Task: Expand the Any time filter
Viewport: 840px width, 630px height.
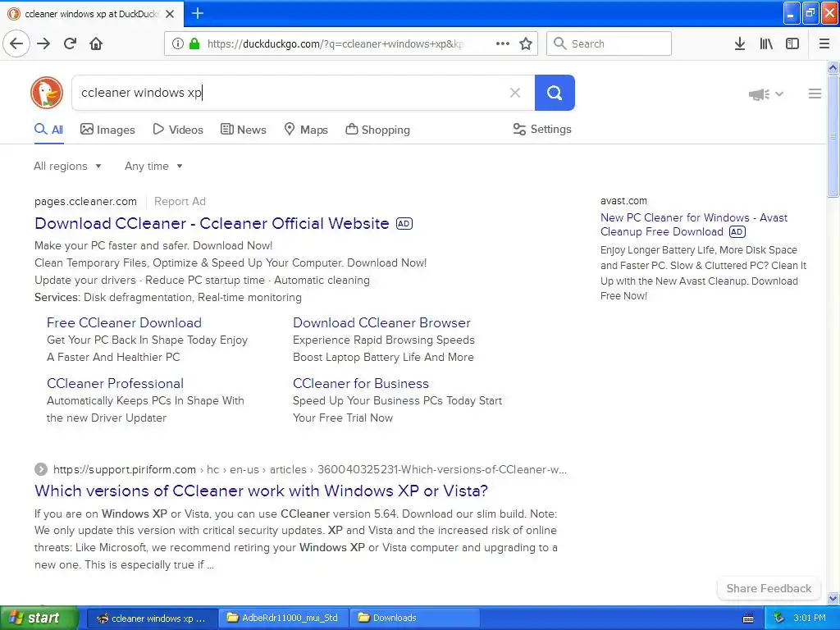Action: [x=153, y=166]
